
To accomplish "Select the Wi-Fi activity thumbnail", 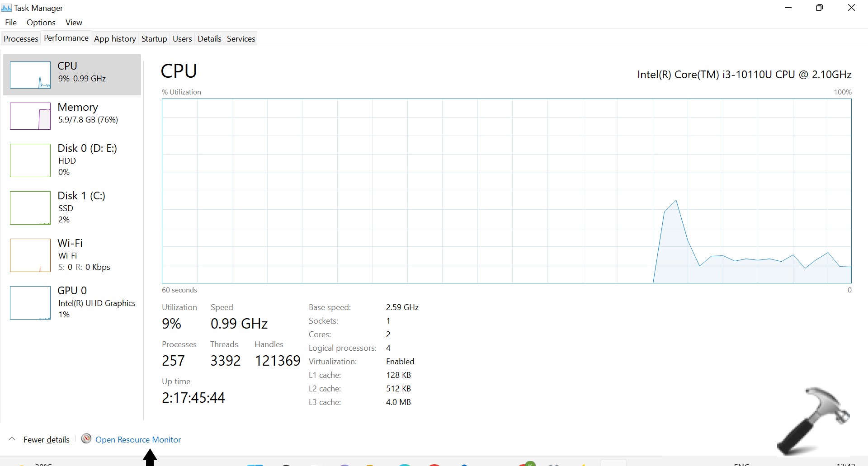I will coord(30,255).
